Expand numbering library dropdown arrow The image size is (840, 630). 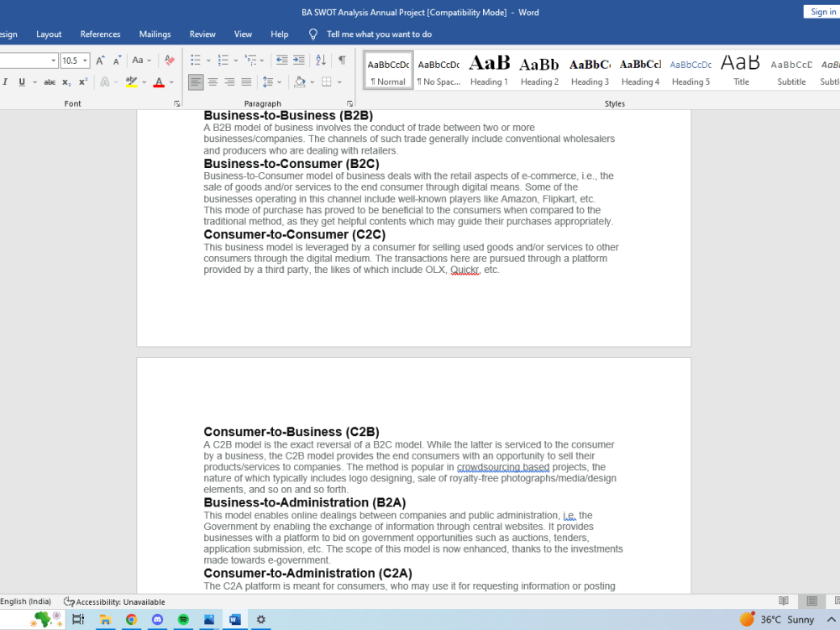point(236,60)
